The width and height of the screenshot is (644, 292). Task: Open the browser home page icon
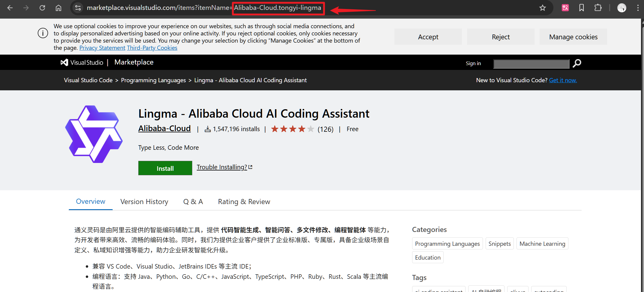(58, 8)
